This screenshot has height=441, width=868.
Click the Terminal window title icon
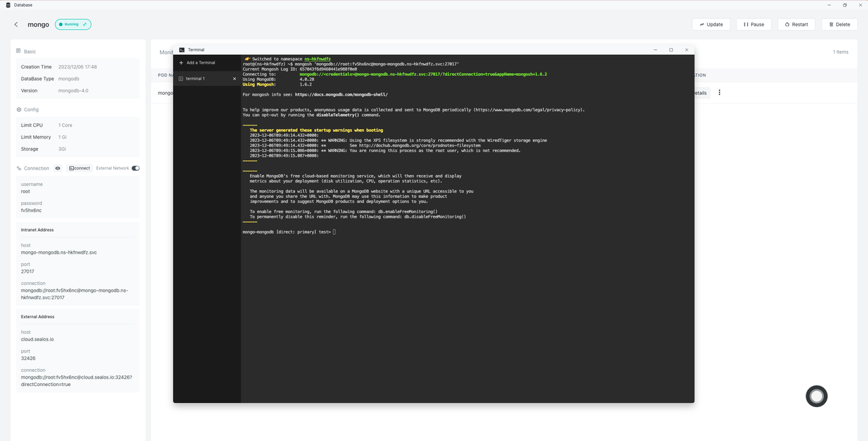(x=182, y=50)
